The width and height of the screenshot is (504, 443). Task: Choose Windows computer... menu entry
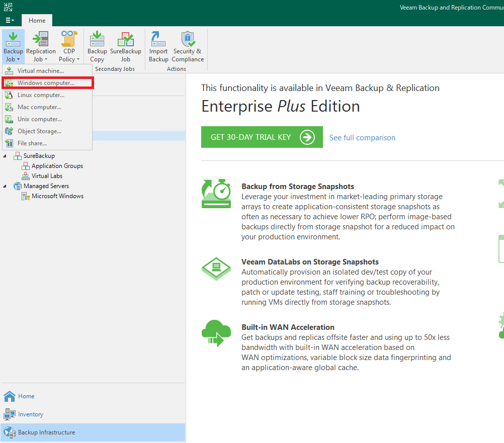pos(47,83)
